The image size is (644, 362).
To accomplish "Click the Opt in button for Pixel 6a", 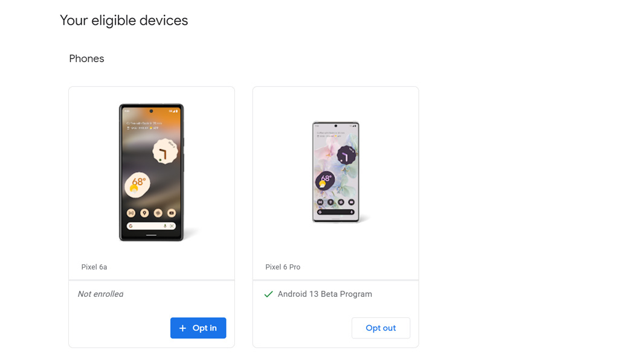I will click(198, 328).
